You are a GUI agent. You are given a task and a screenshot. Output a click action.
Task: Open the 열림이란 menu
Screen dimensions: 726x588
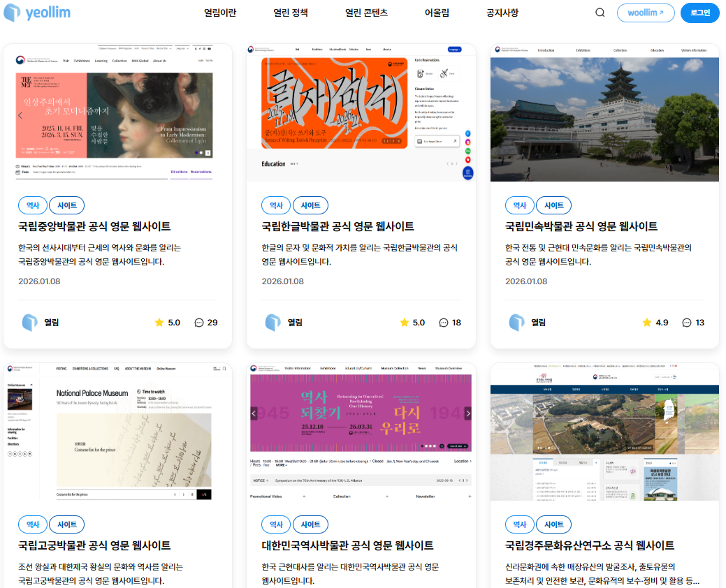coord(220,13)
